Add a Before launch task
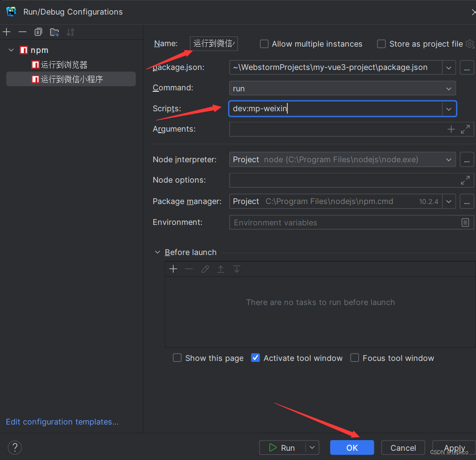The width and height of the screenshot is (476, 460). 174,269
